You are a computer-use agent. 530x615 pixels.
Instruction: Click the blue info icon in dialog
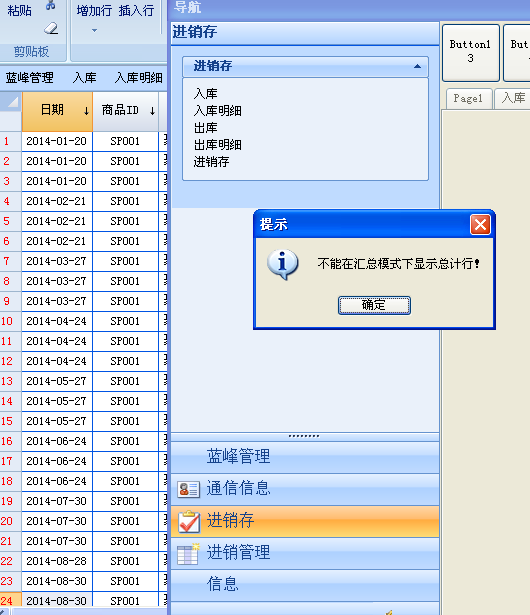coord(282,264)
